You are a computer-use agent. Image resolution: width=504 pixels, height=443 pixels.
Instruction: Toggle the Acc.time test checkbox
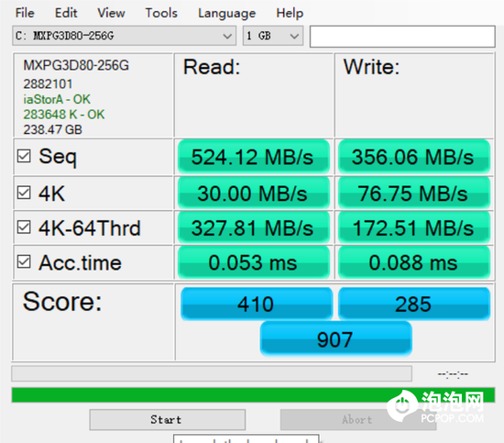[x=24, y=262]
